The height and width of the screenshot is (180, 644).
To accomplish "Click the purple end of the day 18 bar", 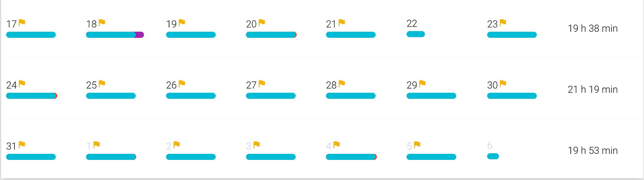I will click(x=139, y=35).
